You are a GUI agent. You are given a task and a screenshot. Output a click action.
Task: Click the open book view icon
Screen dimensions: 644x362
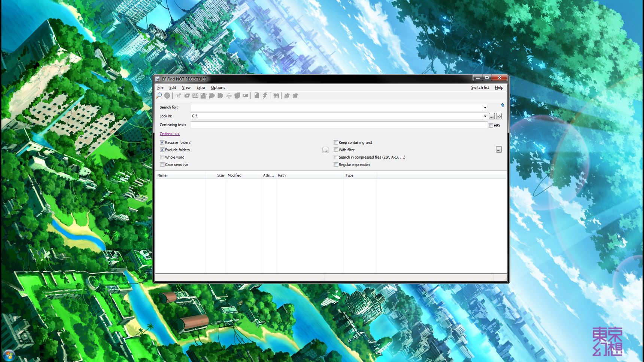(195, 96)
